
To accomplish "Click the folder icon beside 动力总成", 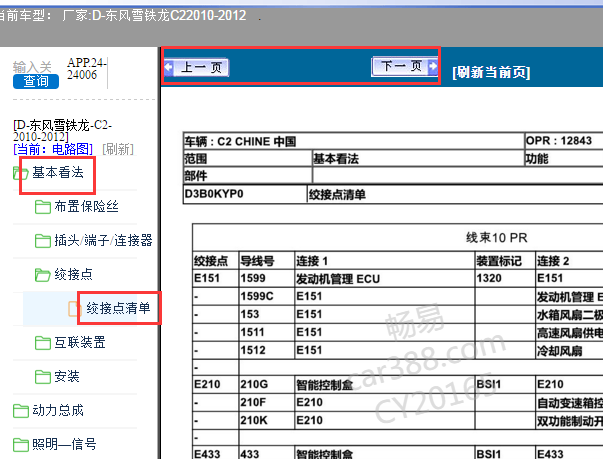I will [20, 411].
